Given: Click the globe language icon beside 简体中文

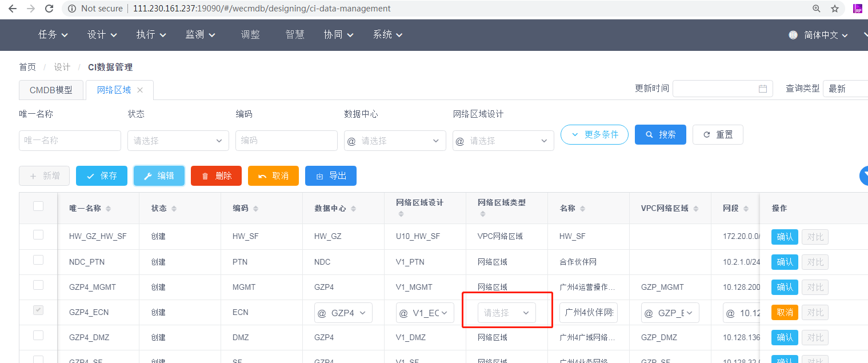Looking at the screenshot, I should 793,34.
